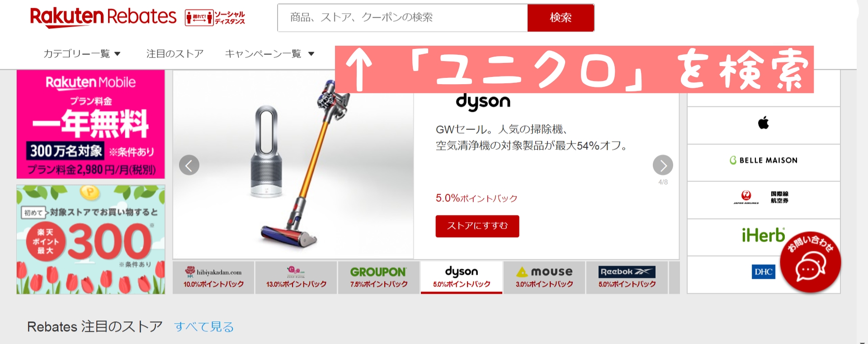The width and height of the screenshot is (868, 344).
Task: Click the Rakuten Rebates logo
Action: click(103, 18)
